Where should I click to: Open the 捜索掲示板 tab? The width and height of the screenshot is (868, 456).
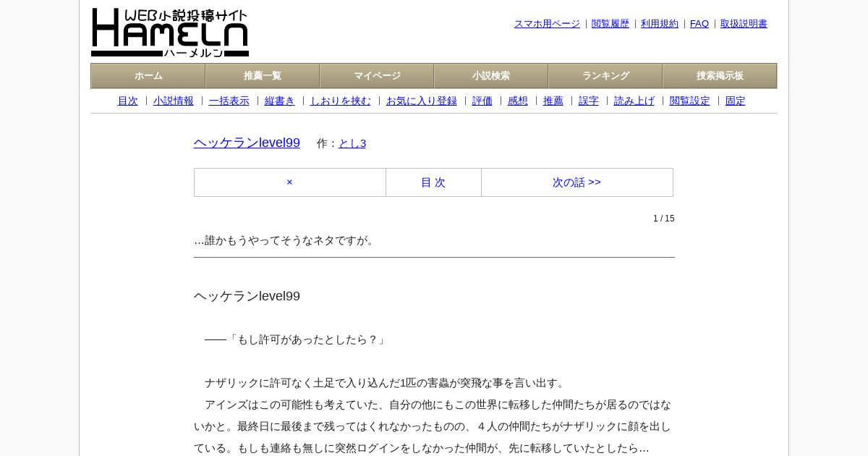(720, 76)
